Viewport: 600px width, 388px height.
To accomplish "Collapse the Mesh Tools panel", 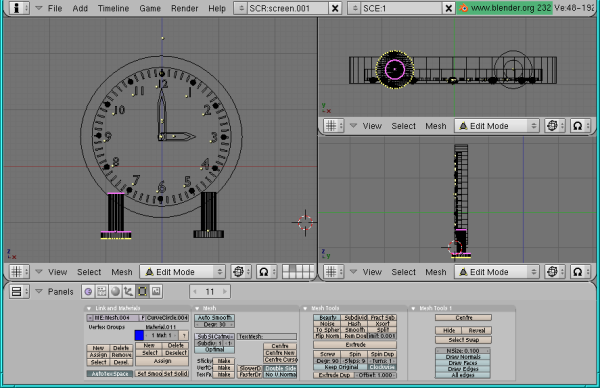I will (x=305, y=308).
